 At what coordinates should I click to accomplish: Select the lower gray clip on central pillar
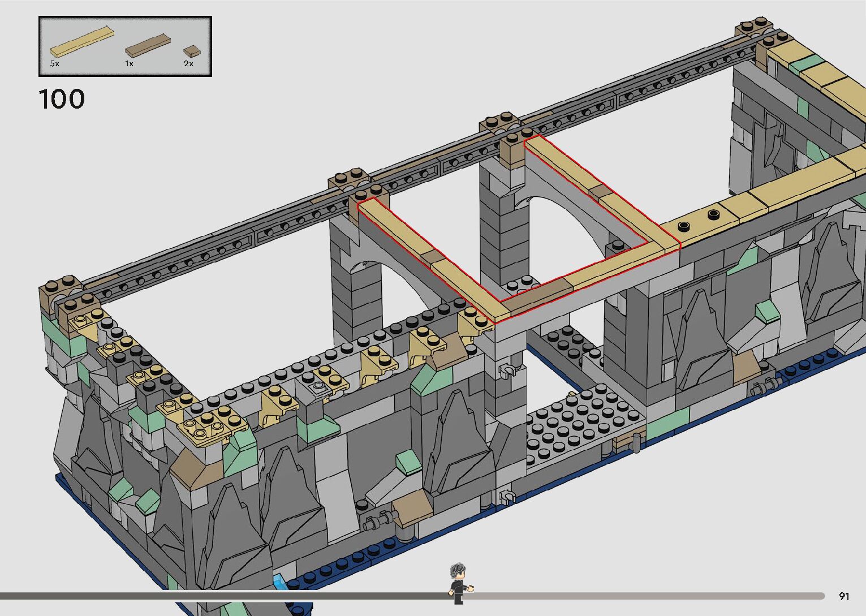point(507,498)
